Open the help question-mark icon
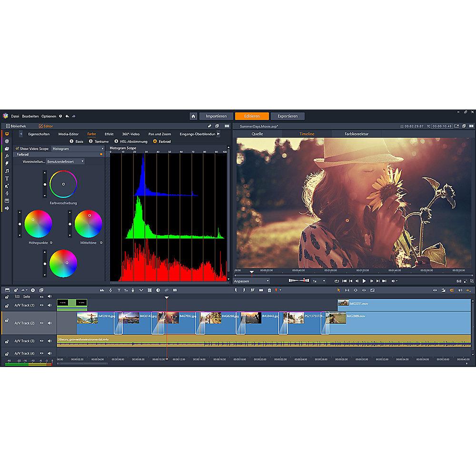This screenshot has width=476, height=476. point(60,116)
